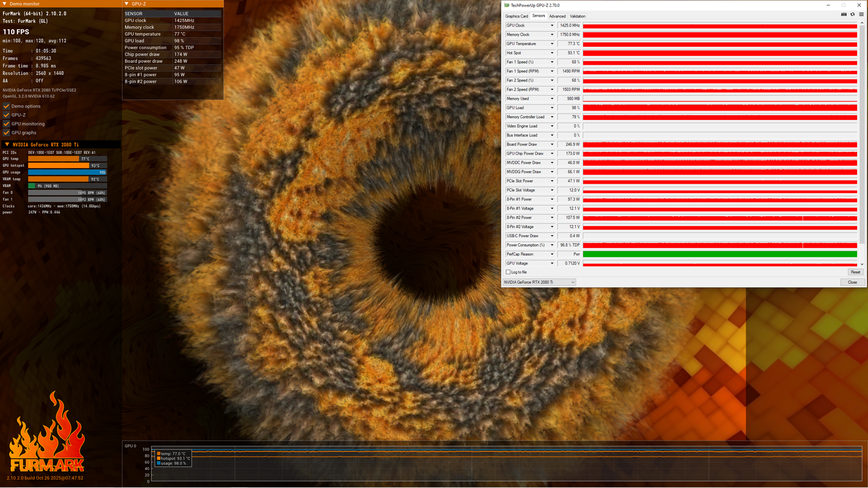This screenshot has height=488, width=868.
Task: Switch to the Graphics Card tab
Action: [x=517, y=16]
